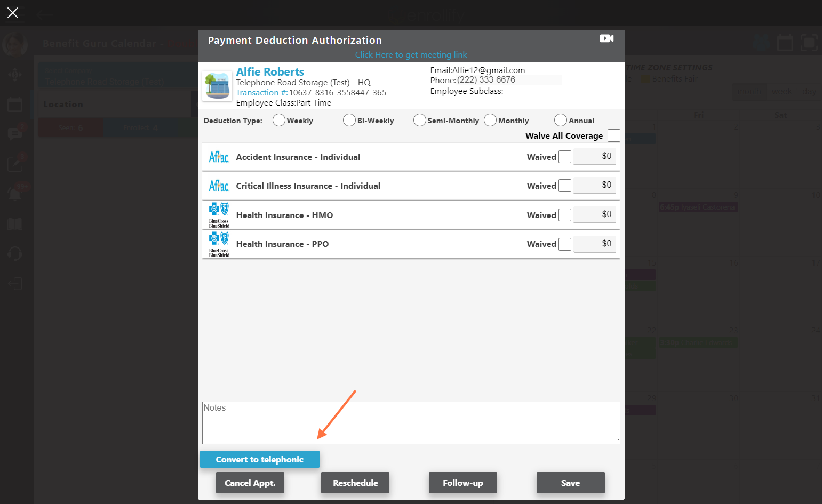The height and width of the screenshot is (504, 822).
Task: Open Alfie Roberts name link
Action: click(270, 71)
